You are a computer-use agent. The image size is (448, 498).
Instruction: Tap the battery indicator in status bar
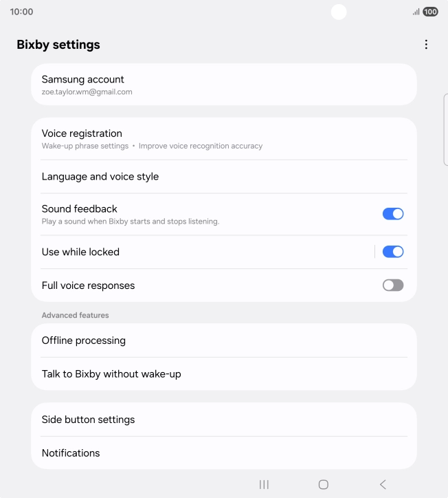pos(431,12)
